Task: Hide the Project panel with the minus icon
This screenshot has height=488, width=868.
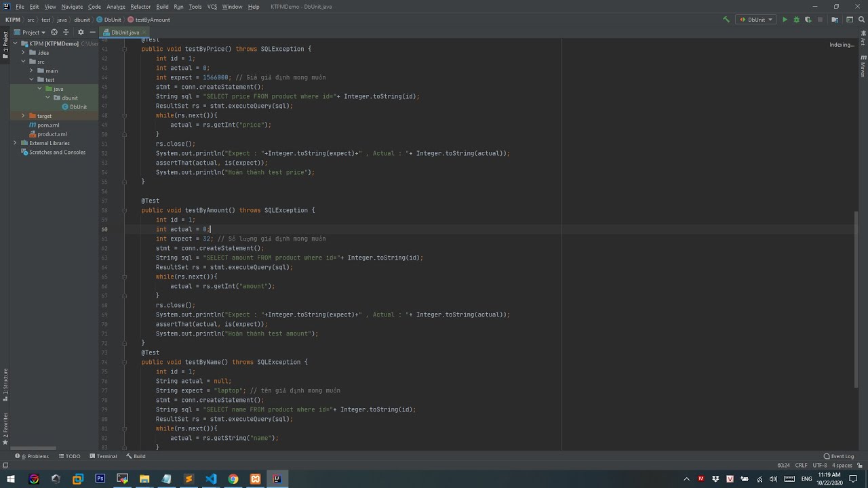Action: coord(92,32)
